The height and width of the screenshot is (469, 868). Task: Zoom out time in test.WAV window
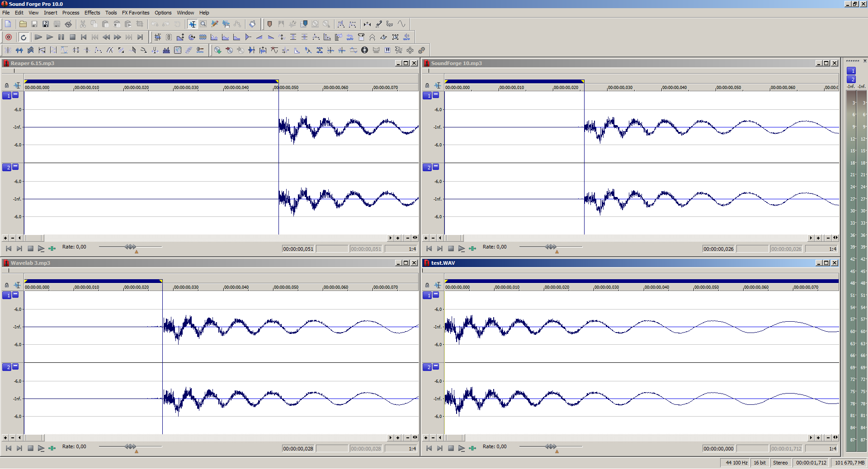[x=828, y=437]
